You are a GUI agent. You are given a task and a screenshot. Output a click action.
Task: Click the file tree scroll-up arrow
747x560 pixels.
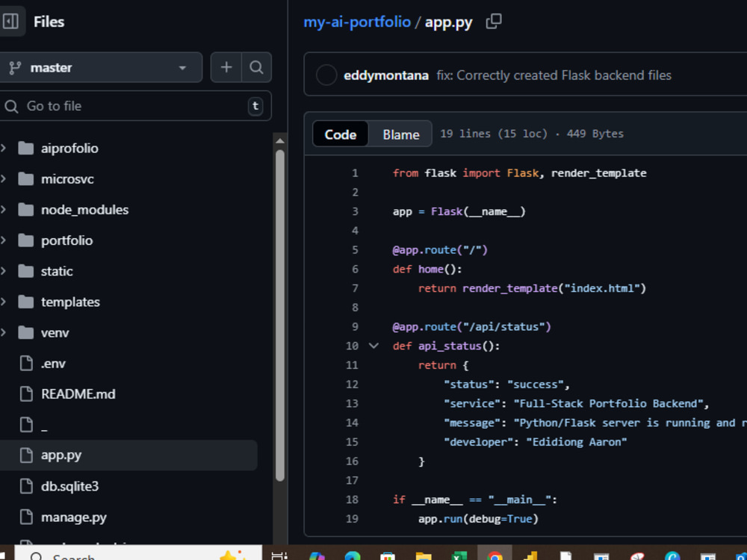[280, 141]
